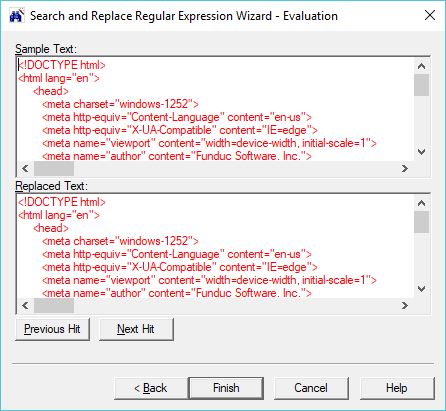446x411 pixels.
Task: Click Replaced Text scroll up arrow
Action: pos(421,203)
